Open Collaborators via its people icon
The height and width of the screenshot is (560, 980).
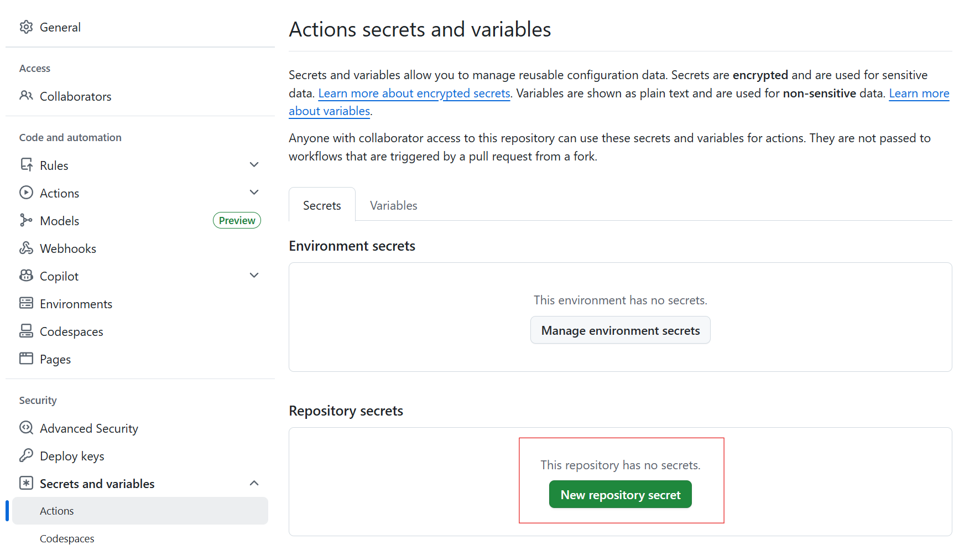26,96
